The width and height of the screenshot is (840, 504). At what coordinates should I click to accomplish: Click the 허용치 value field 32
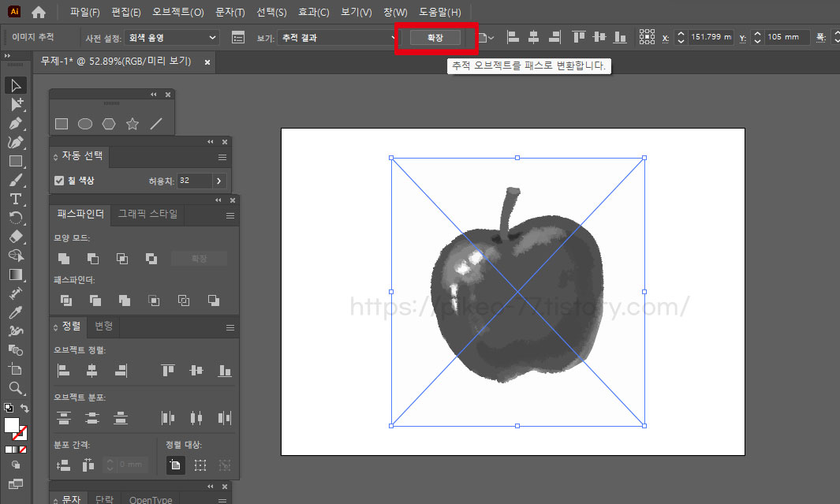tap(195, 181)
